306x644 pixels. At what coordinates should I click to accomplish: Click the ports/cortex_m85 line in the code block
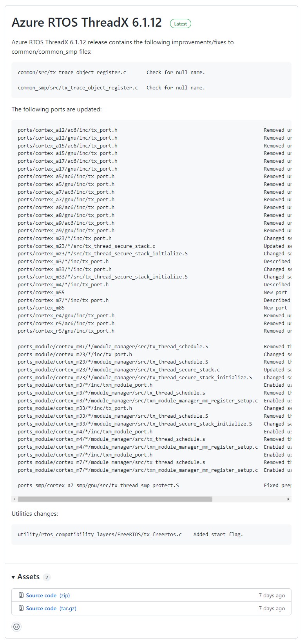point(152,308)
